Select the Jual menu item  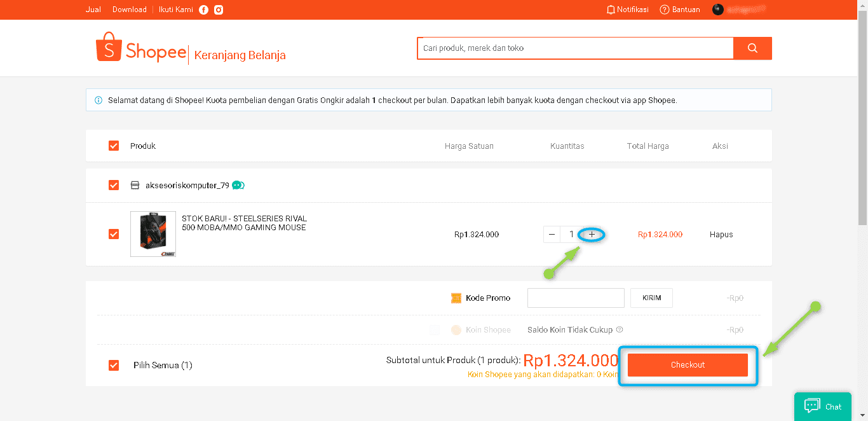click(x=93, y=10)
